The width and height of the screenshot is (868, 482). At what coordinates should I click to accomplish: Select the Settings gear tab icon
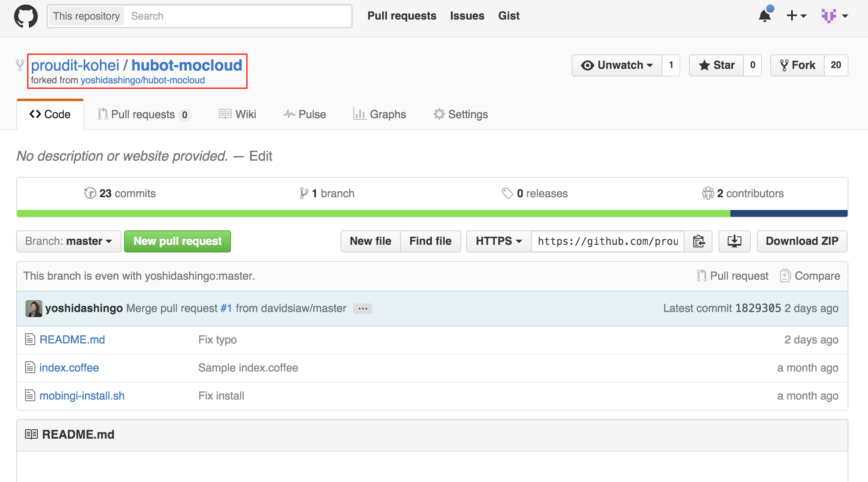(x=439, y=114)
